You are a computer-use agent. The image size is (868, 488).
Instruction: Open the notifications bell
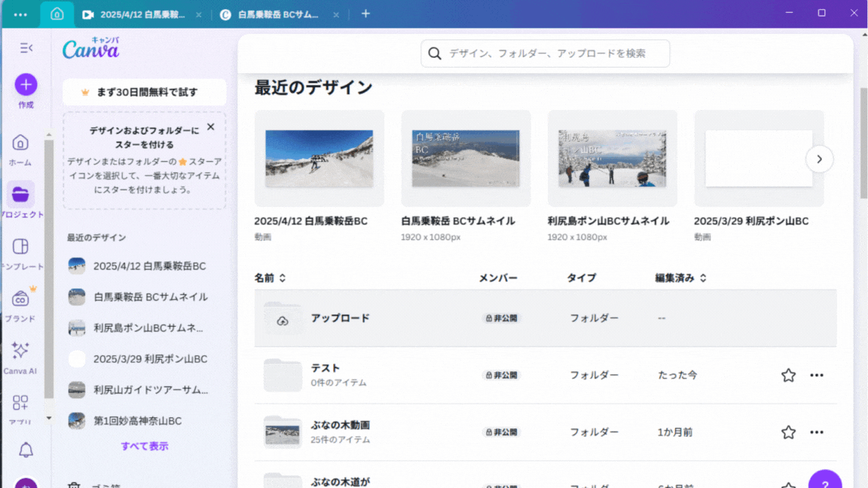(26, 450)
